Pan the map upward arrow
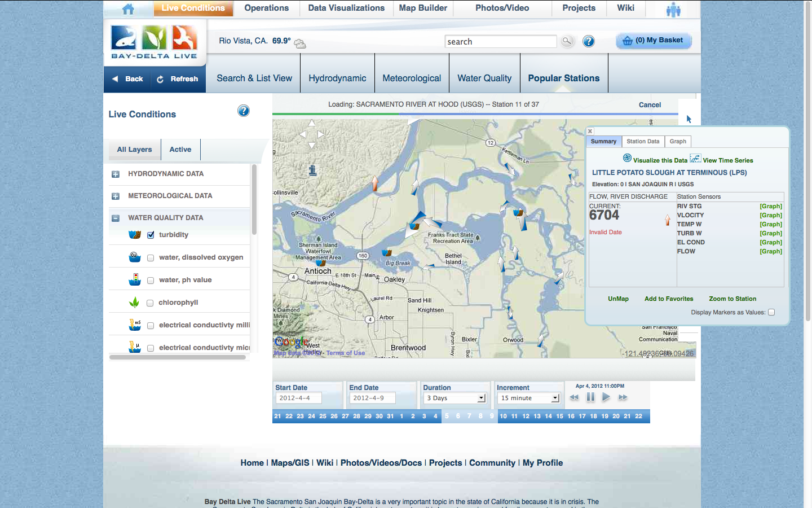 click(x=312, y=123)
